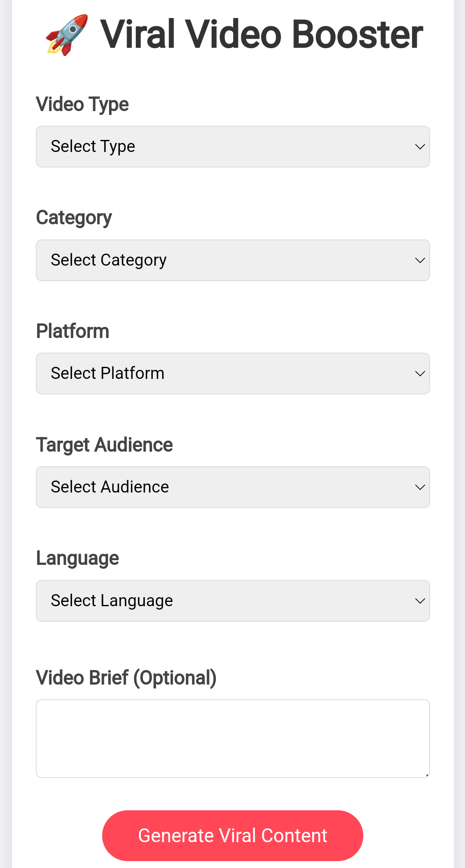The image size is (465, 868).
Task: Click the chevron arrow on Select Category
Action: 420,260
